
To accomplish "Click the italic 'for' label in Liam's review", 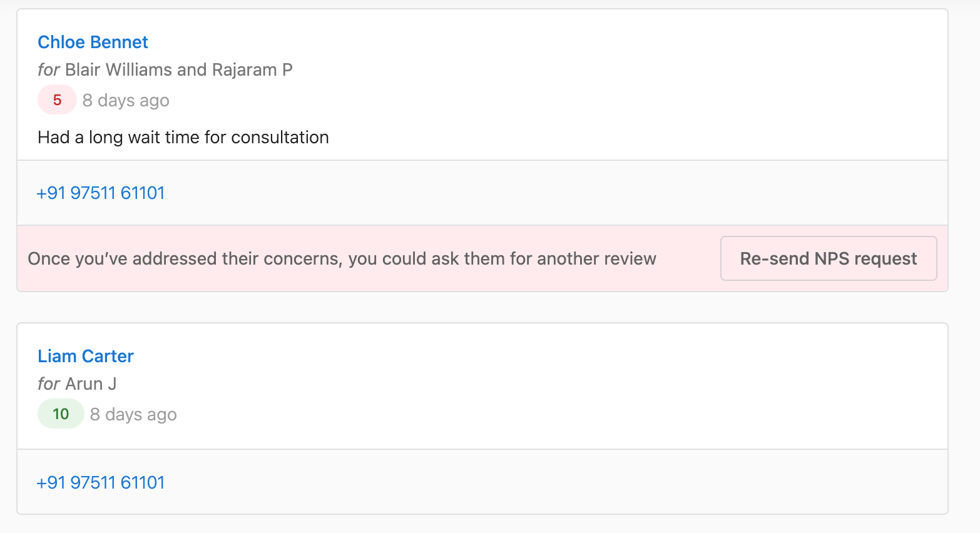I will 49,383.
